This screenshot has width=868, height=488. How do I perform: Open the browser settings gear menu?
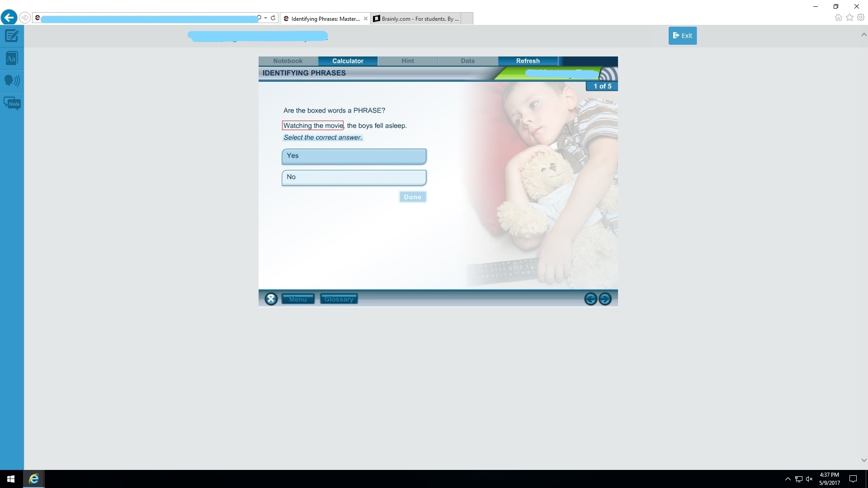(x=861, y=18)
